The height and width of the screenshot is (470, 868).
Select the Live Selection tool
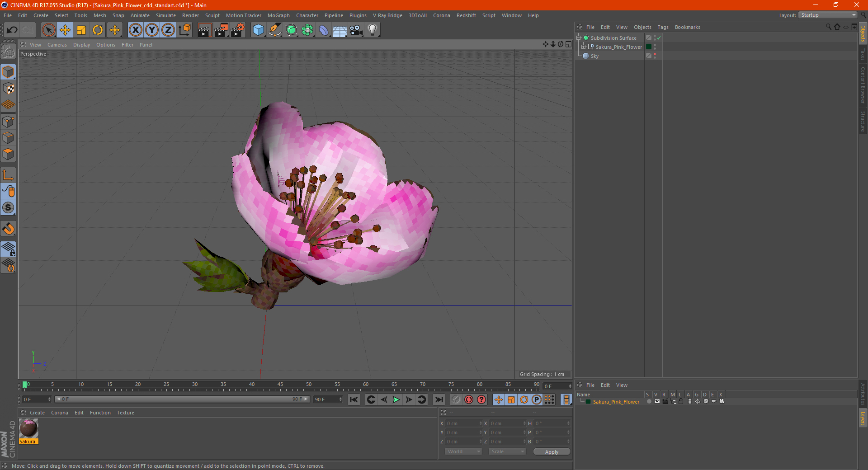tap(48, 30)
